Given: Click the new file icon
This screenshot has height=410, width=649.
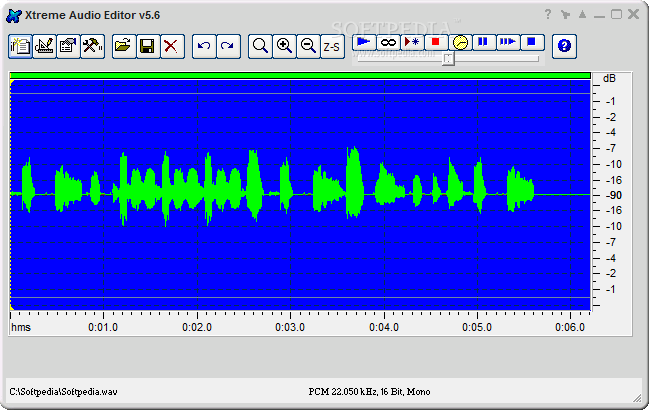Looking at the screenshot, I should (20, 46).
